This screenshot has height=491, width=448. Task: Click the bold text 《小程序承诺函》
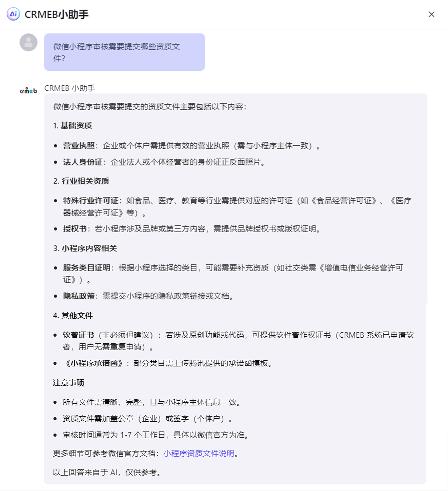point(94,363)
